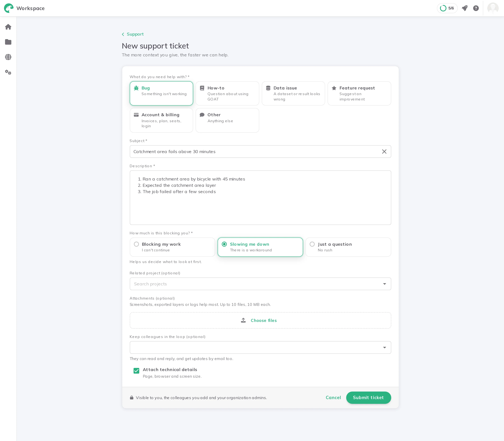This screenshot has height=441, width=504.
Task: Select the Bug category card
Action: click(x=161, y=94)
